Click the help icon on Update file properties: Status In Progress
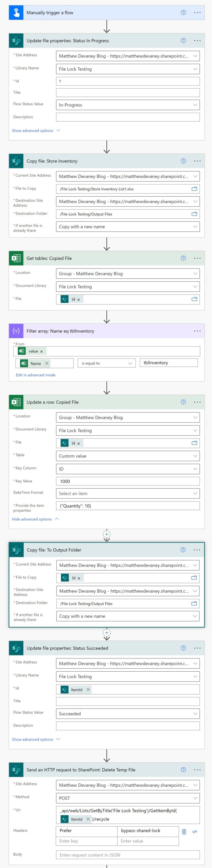Image resolution: width=212 pixels, height=868 pixels. coord(183,40)
